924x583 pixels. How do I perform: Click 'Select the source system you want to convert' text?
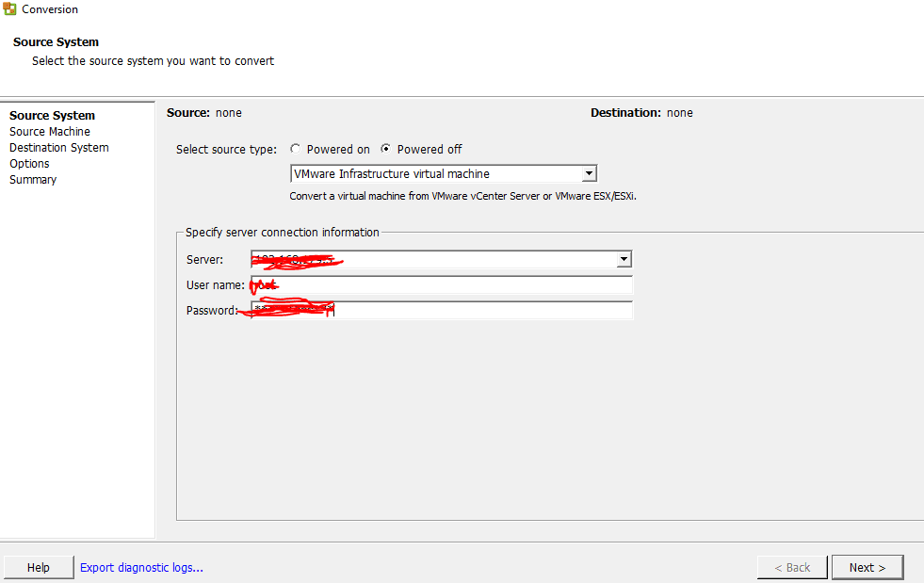tap(153, 60)
